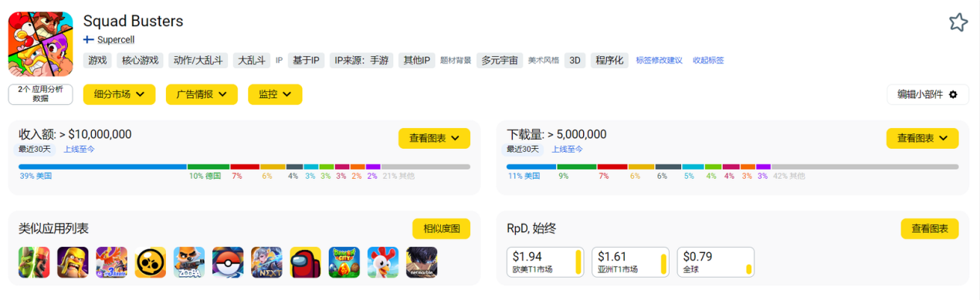Select the Zooba similar app icon
980x300 pixels.
click(x=189, y=262)
